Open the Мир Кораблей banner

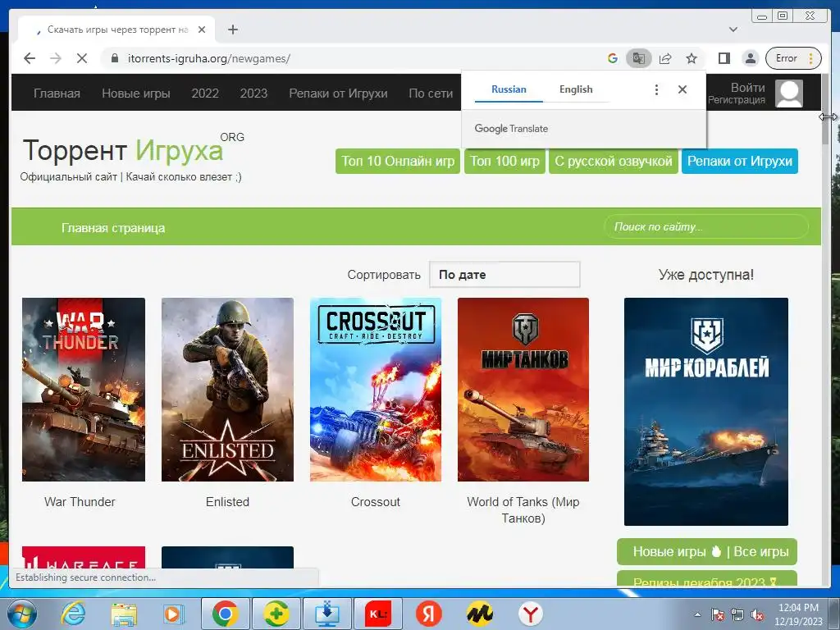pyautogui.click(x=706, y=412)
